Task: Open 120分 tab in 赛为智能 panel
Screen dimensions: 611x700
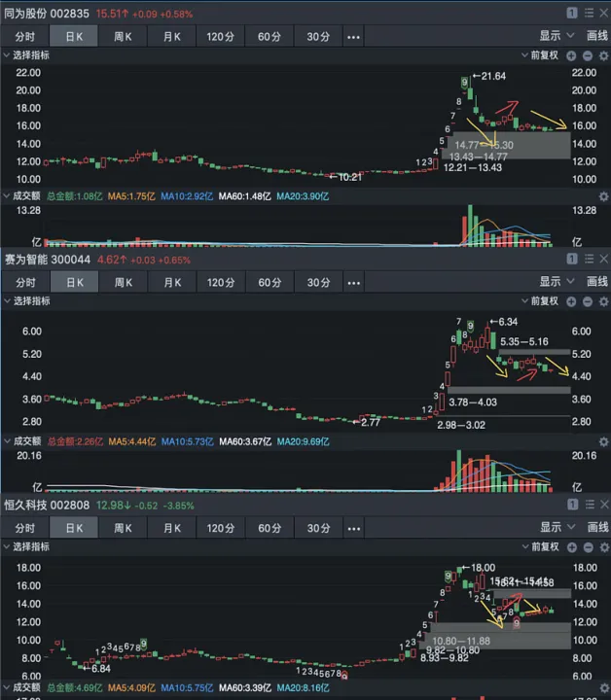Action: [x=221, y=283]
